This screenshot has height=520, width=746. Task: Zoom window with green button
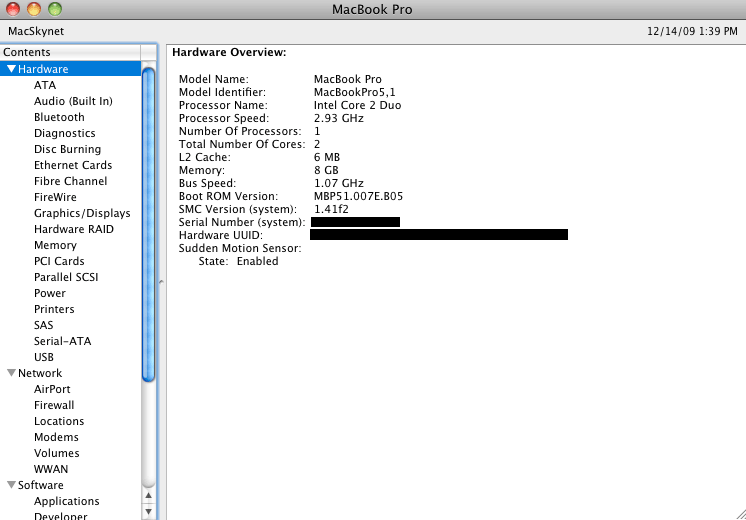coord(55,9)
